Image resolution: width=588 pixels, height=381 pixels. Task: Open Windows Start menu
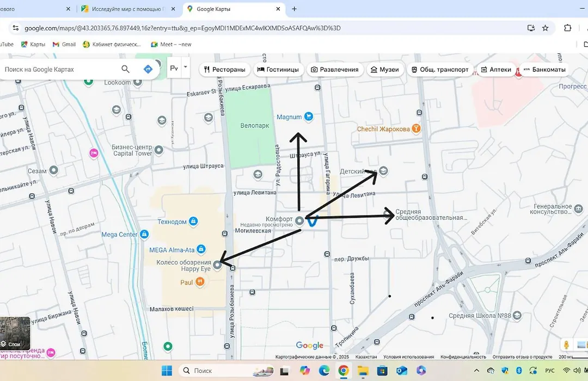pyautogui.click(x=167, y=371)
